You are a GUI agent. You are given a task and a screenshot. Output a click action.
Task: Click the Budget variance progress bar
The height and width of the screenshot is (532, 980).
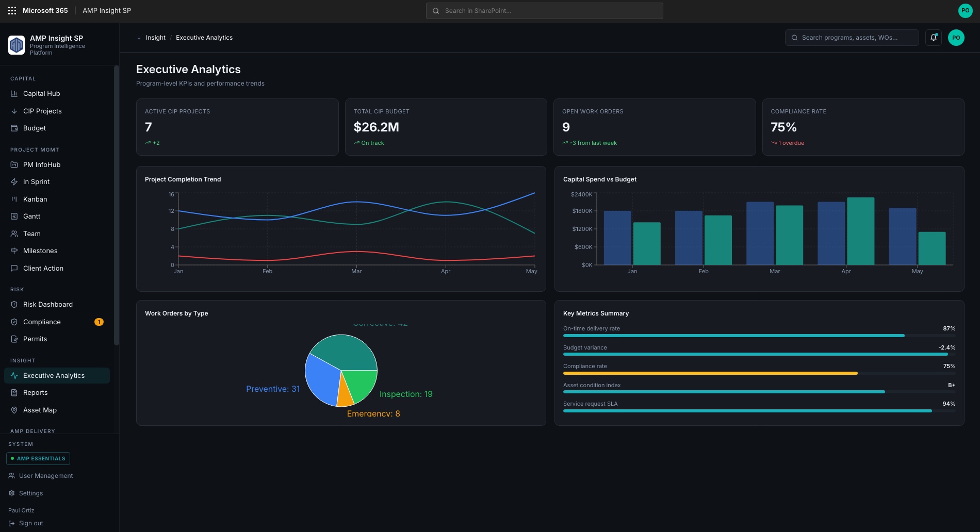click(x=759, y=354)
